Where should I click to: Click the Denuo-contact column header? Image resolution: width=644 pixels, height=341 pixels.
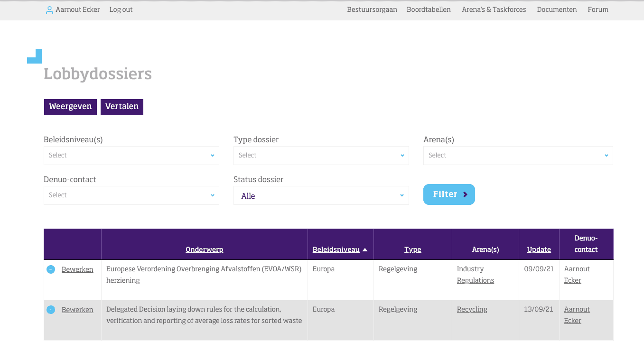[x=586, y=244]
